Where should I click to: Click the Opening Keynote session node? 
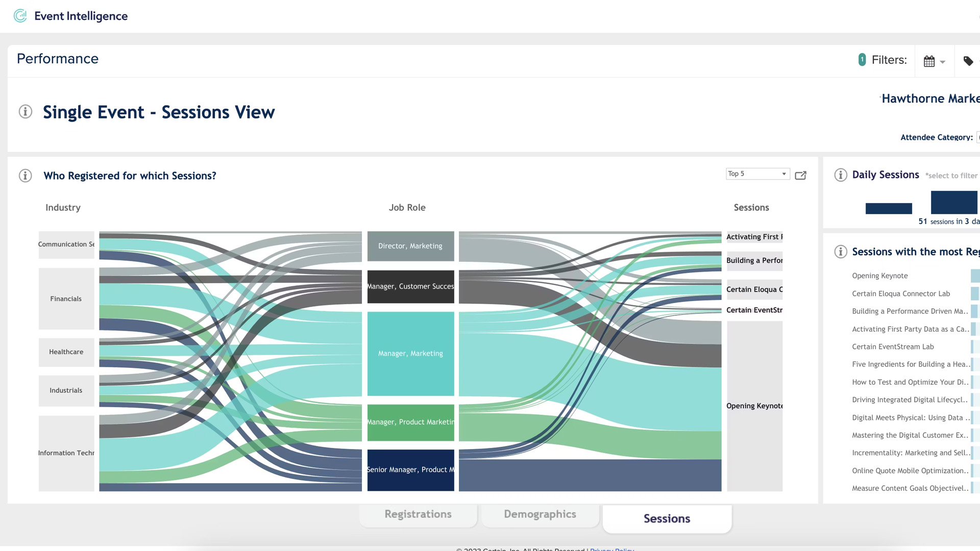click(754, 406)
